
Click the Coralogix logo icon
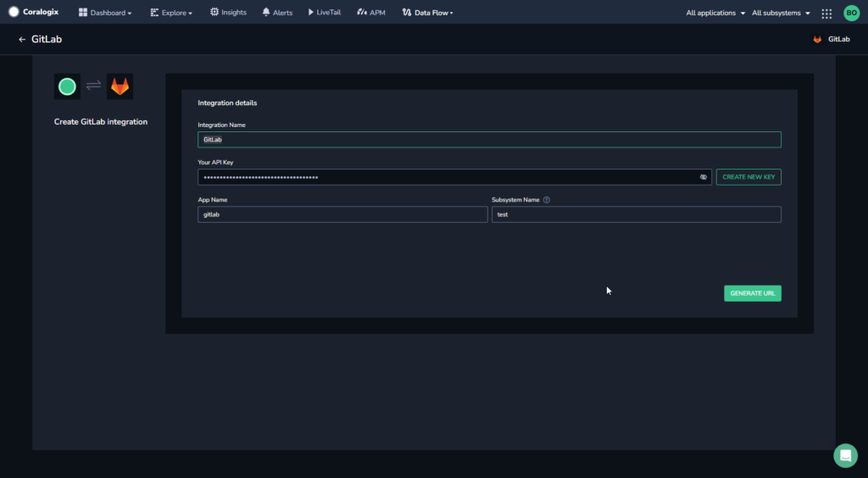(14, 12)
